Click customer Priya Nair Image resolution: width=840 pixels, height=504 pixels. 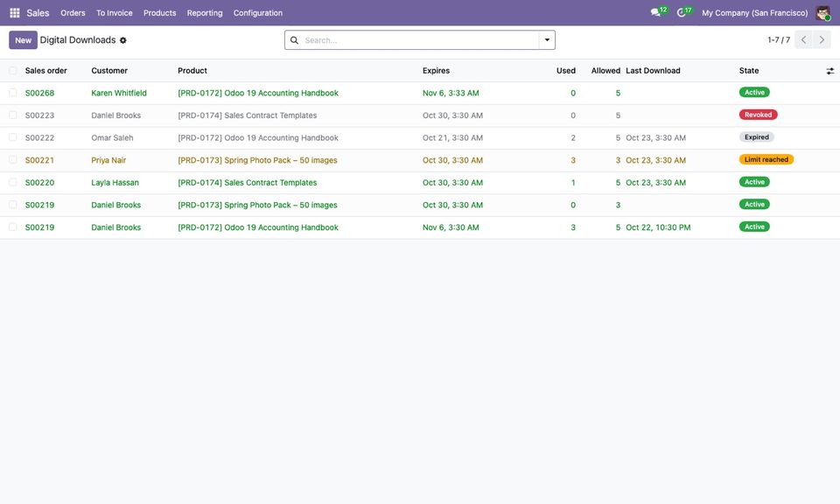(108, 160)
